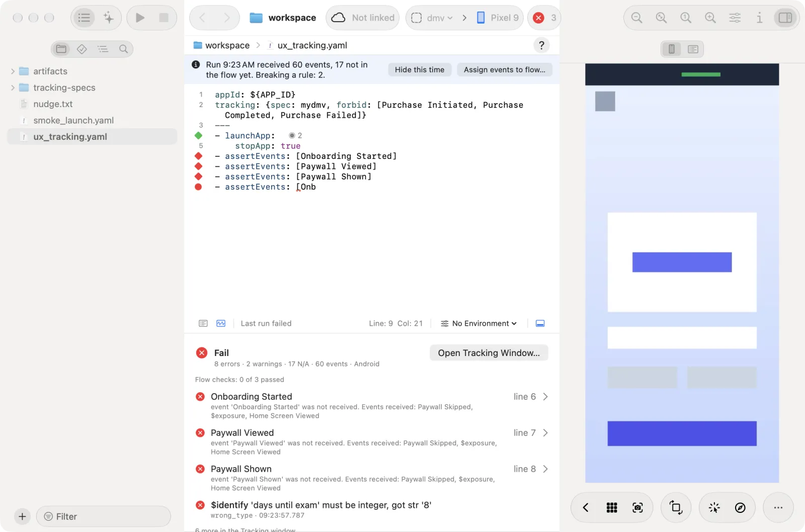Open Tracking Window

(489, 353)
